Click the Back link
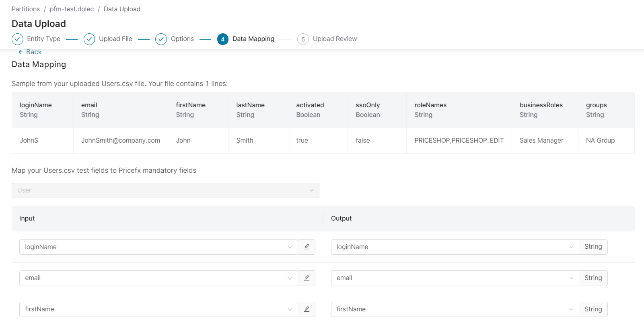The width and height of the screenshot is (644, 321). [x=33, y=52]
